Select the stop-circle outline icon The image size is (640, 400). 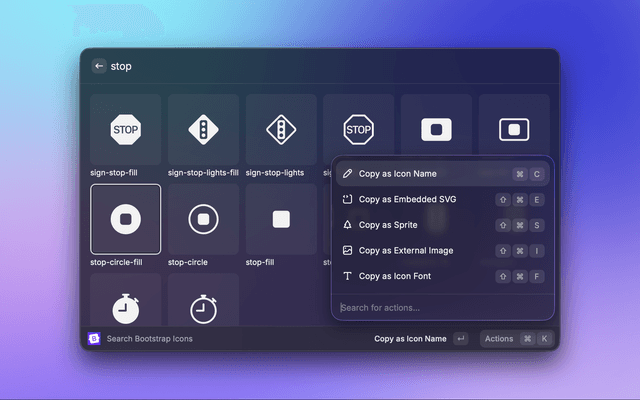click(x=203, y=219)
